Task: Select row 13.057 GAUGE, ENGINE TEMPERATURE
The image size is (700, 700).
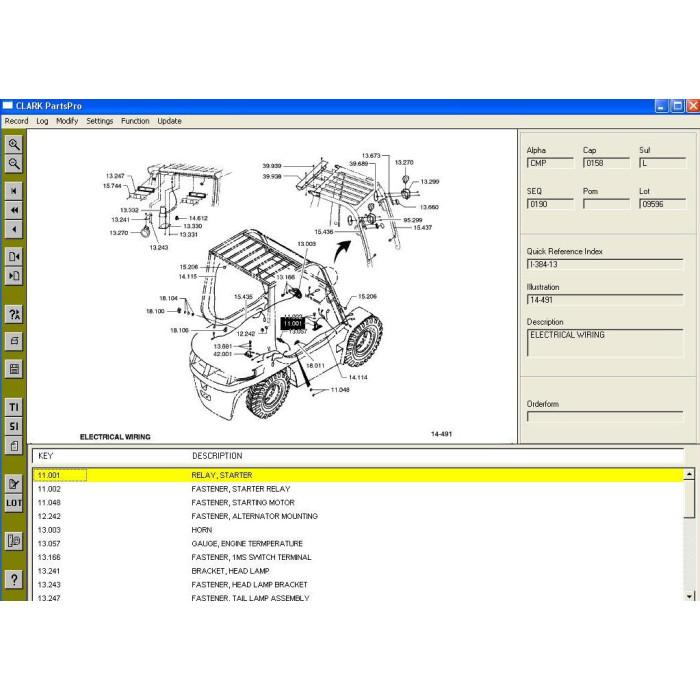Action: point(358,544)
